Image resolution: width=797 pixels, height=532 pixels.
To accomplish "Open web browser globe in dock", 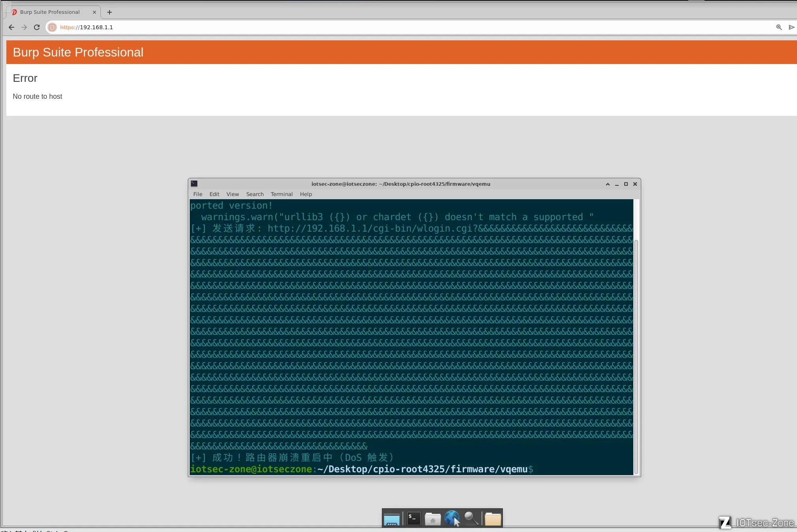I will pyautogui.click(x=451, y=518).
